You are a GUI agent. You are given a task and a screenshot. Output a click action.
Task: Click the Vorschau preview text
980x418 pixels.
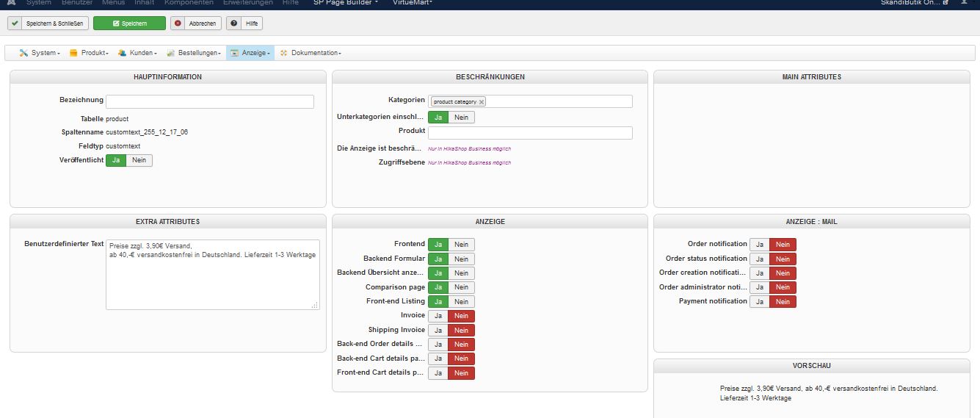[x=829, y=393]
